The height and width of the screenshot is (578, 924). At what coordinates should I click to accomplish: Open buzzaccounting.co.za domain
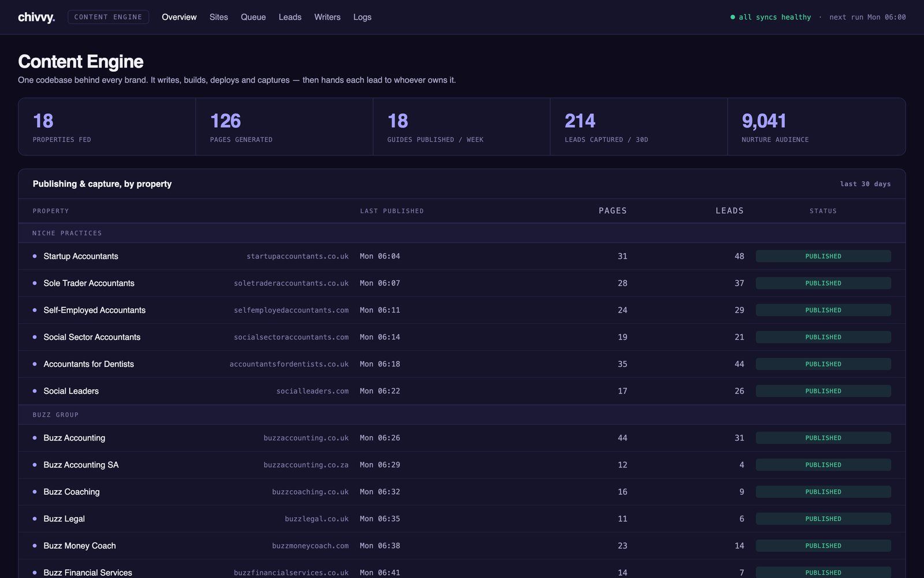click(306, 465)
